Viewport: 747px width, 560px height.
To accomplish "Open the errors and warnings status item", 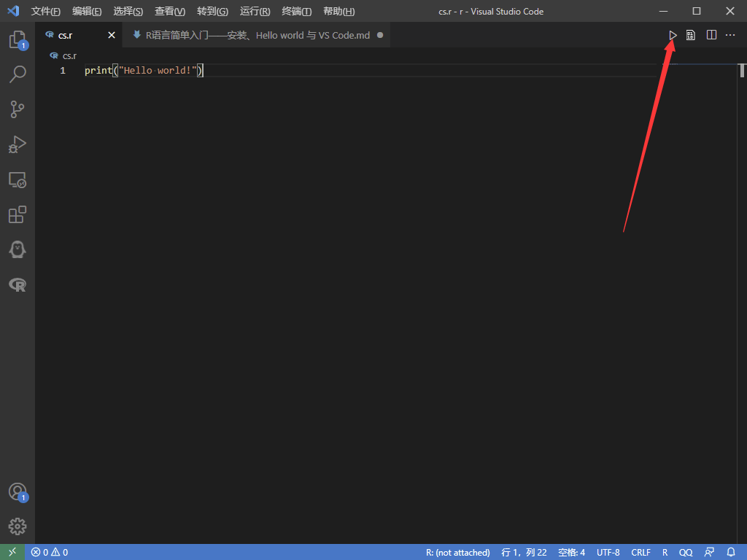I will coord(50,552).
